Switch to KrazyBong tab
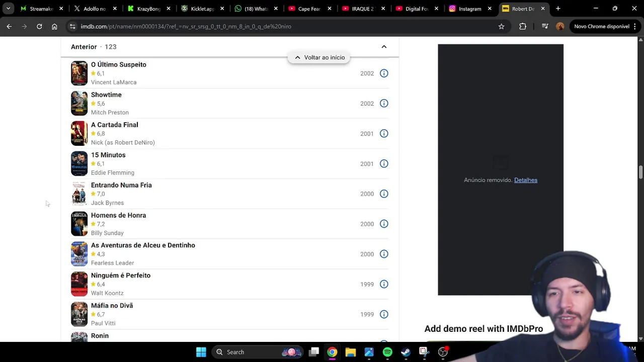Image resolution: width=644 pixels, height=362 pixels. coord(148,9)
